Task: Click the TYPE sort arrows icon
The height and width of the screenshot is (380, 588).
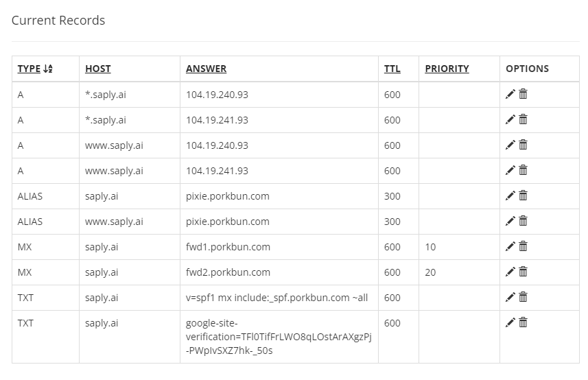Action: pyautogui.click(x=48, y=69)
